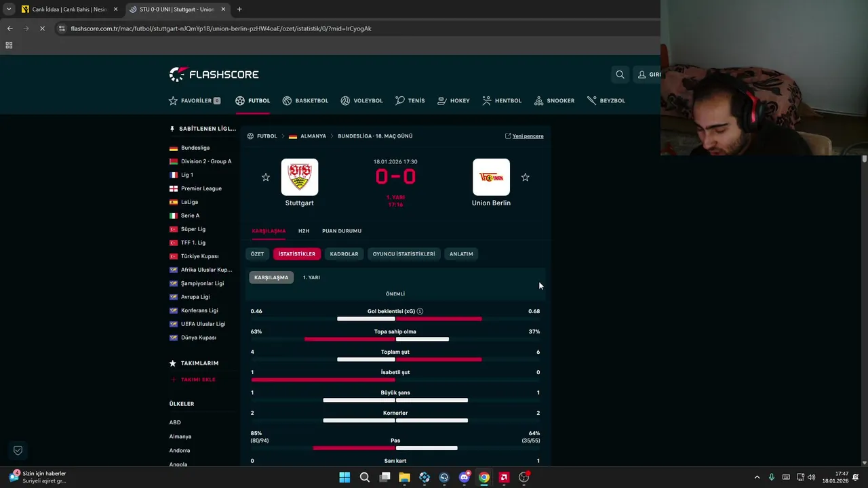Favorite Union Berlin with its star icon

click(x=525, y=177)
